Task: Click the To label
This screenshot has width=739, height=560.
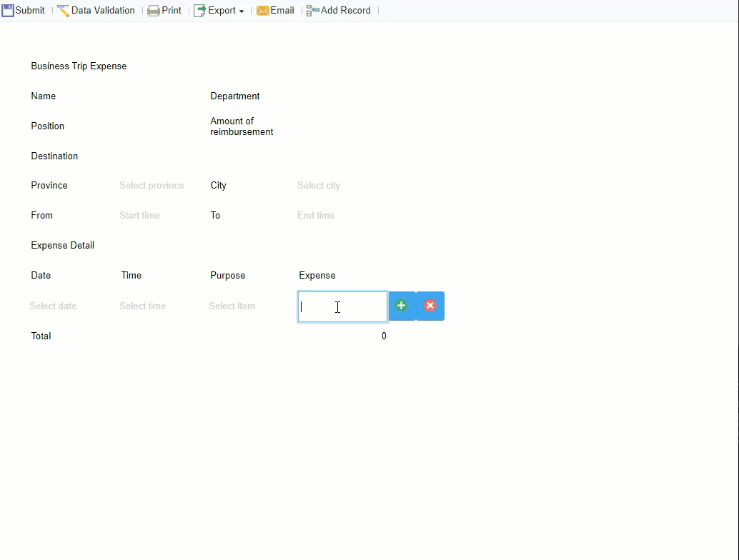Action: coord(215,215)
